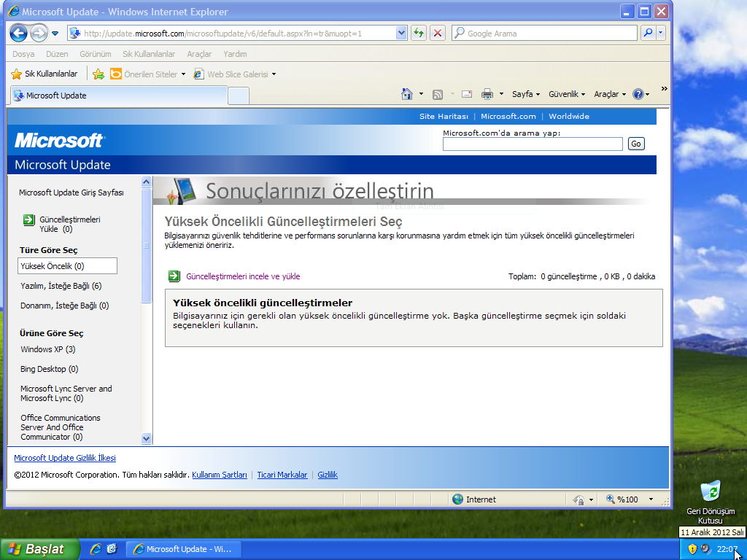Open the Yardım menu

click(x=235, y=54)
